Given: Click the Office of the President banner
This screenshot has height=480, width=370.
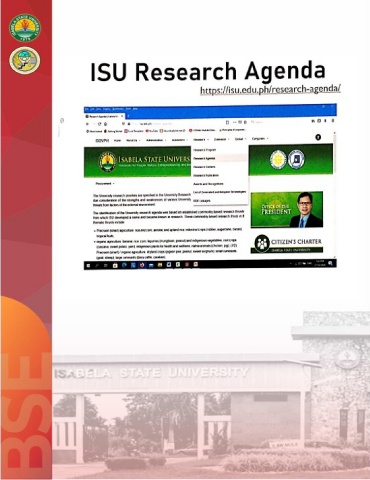Looking at the screenshot, I should coord(287,209).
